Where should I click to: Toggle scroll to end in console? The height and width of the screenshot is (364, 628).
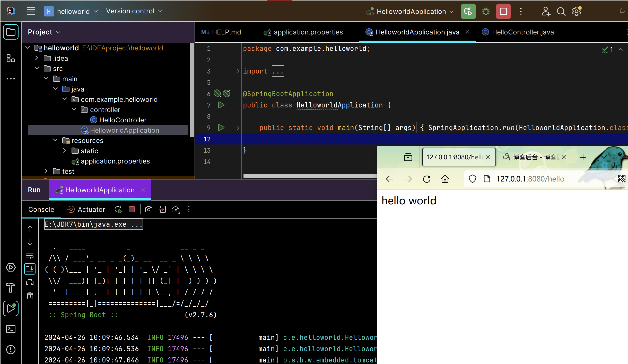[x=30, y=269]
